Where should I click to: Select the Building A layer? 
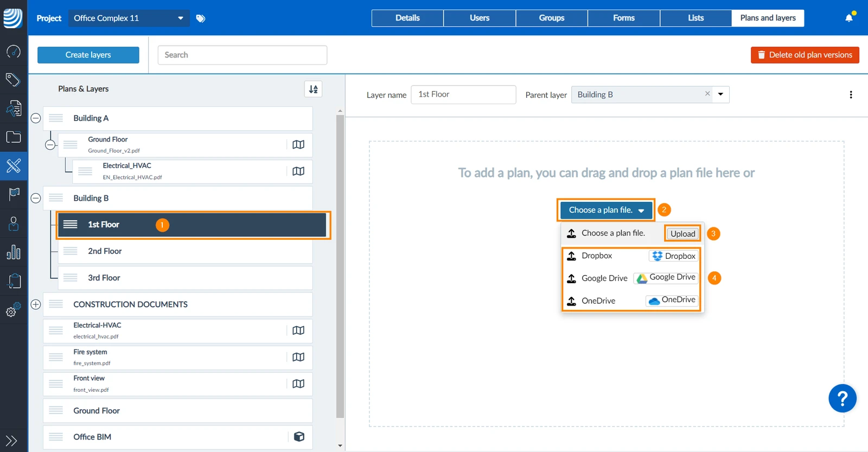click(178, 118)
